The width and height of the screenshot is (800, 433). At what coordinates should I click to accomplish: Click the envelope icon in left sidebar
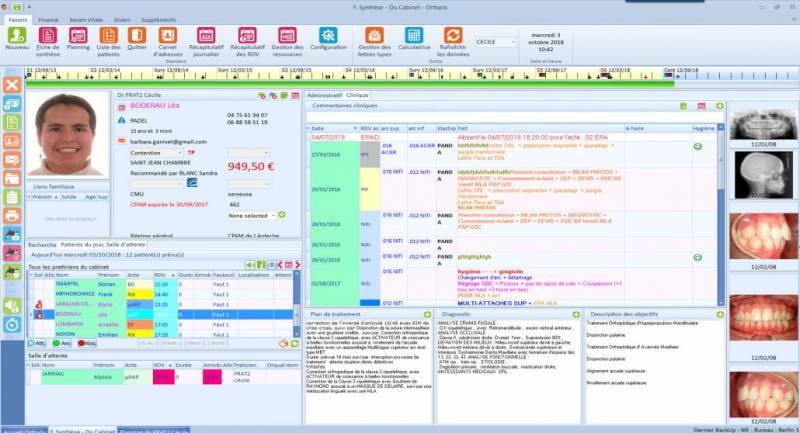pyautogui.click(x=12, y=160)
